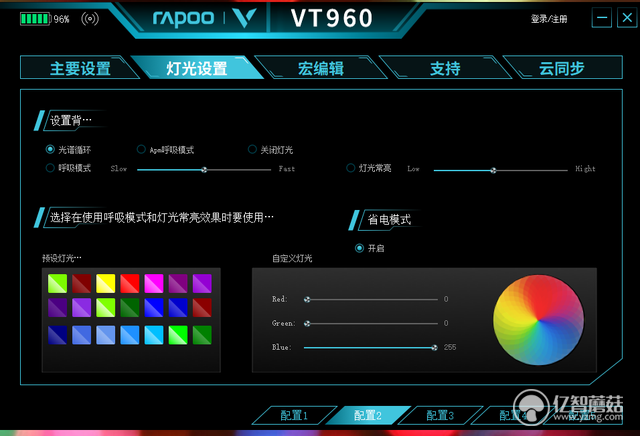Choose the Apm呼吸模式 option

(141, 149)
